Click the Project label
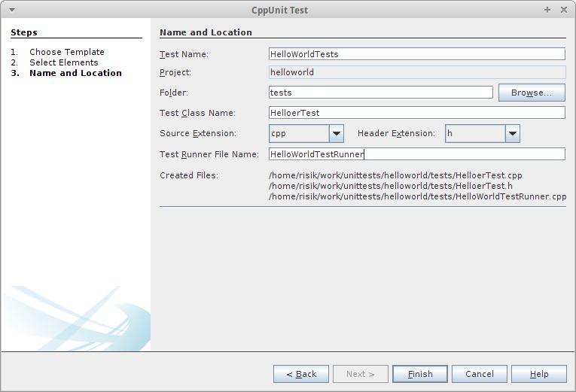The width and height of the screenshot is (576, 392). pyautogui.click(x=175, y=73)
